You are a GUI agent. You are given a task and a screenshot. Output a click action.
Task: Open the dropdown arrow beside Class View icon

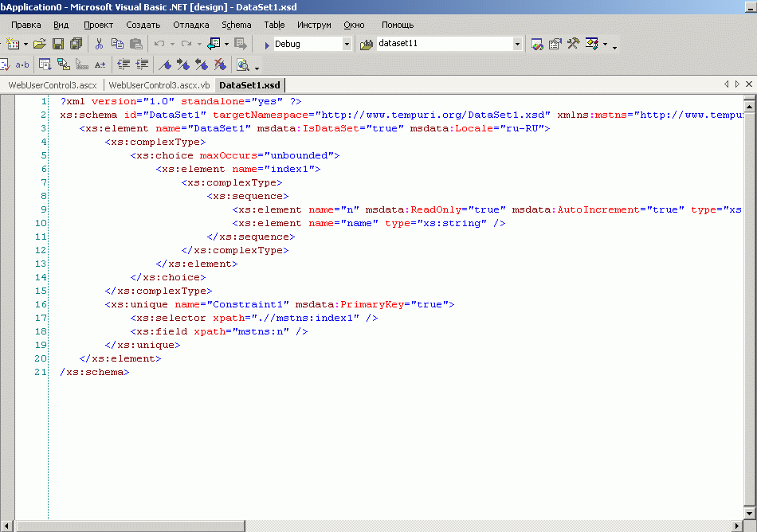tap(605, 45)
